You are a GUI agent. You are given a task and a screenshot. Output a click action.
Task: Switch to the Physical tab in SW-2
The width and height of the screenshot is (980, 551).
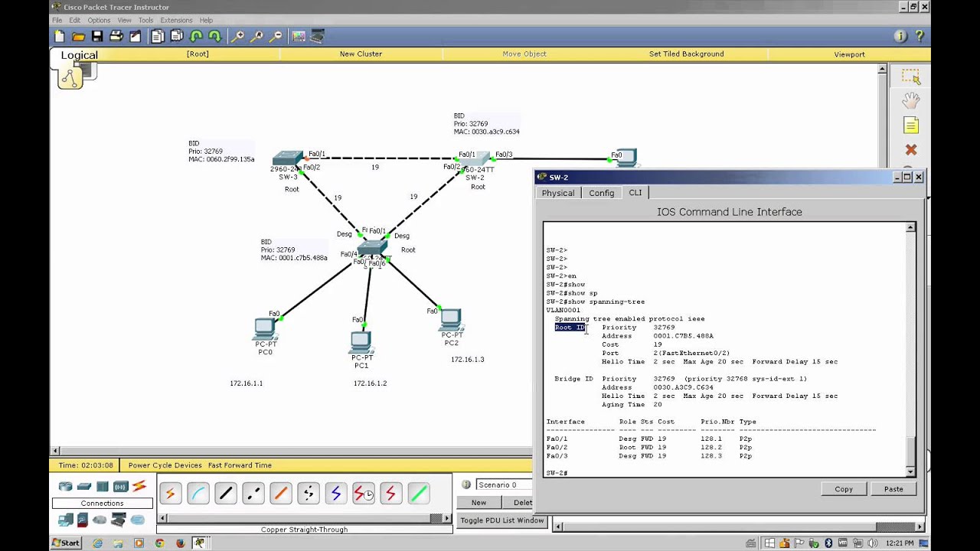[x=558, y=193]
